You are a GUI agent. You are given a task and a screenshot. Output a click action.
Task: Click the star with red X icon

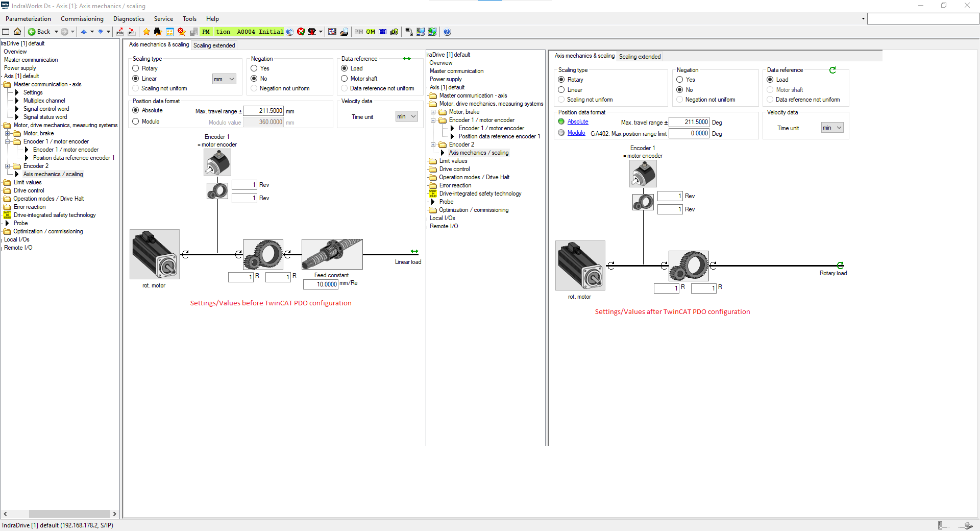pyautogui.click(x=181, y=32)
